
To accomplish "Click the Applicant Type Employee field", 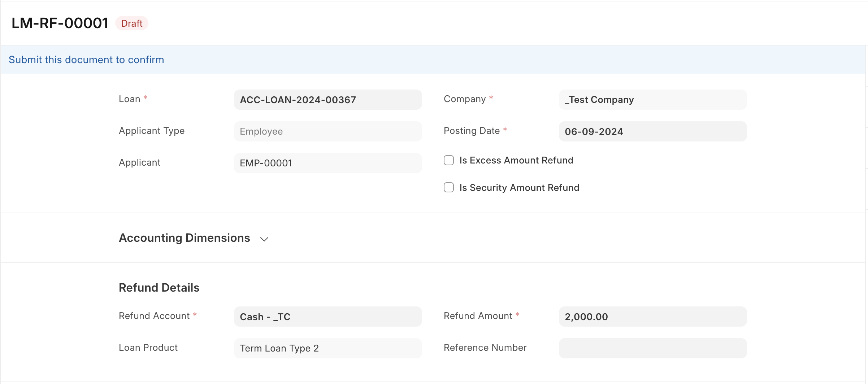I will coord(328,131).
